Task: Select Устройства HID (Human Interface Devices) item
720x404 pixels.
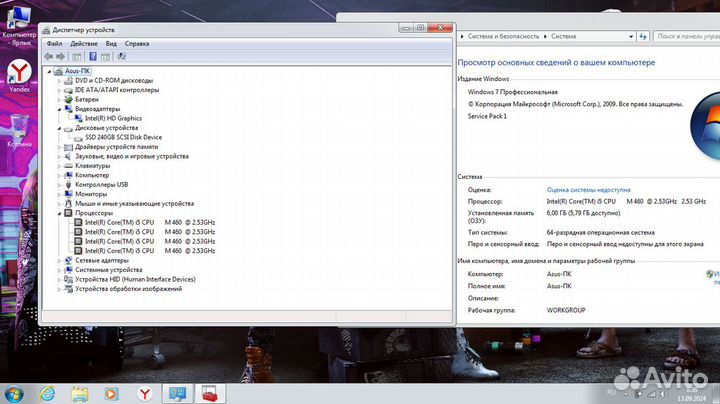Action: click(x=135, y=279)
